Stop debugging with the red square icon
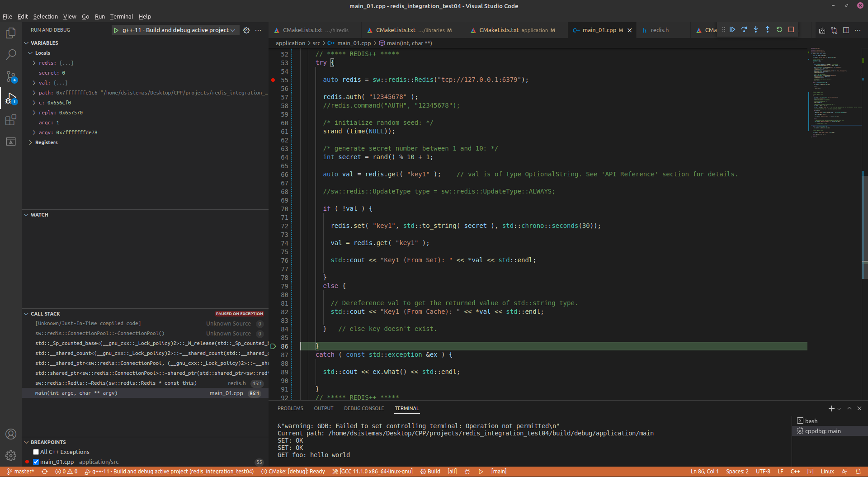 coord(791,29)
